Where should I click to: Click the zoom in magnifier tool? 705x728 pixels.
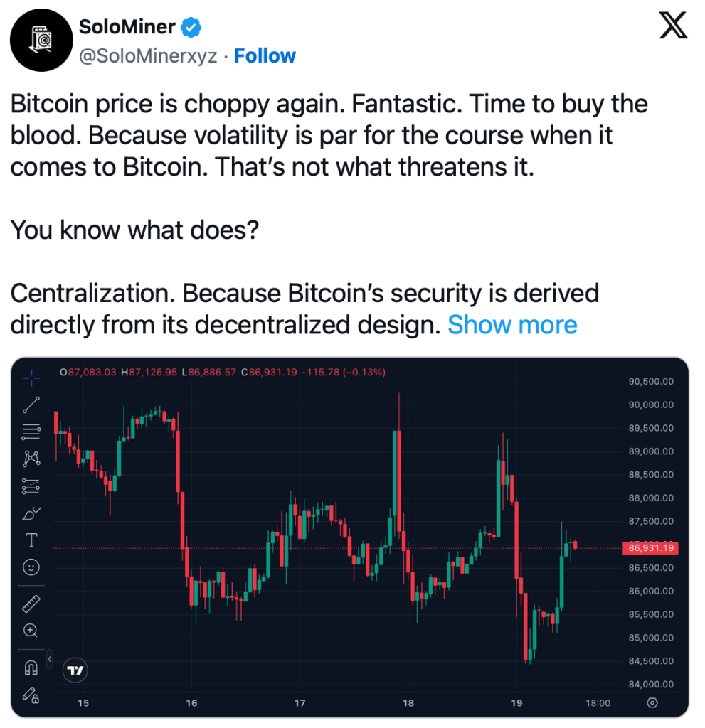pyautogui.click(x=31, y=630)
